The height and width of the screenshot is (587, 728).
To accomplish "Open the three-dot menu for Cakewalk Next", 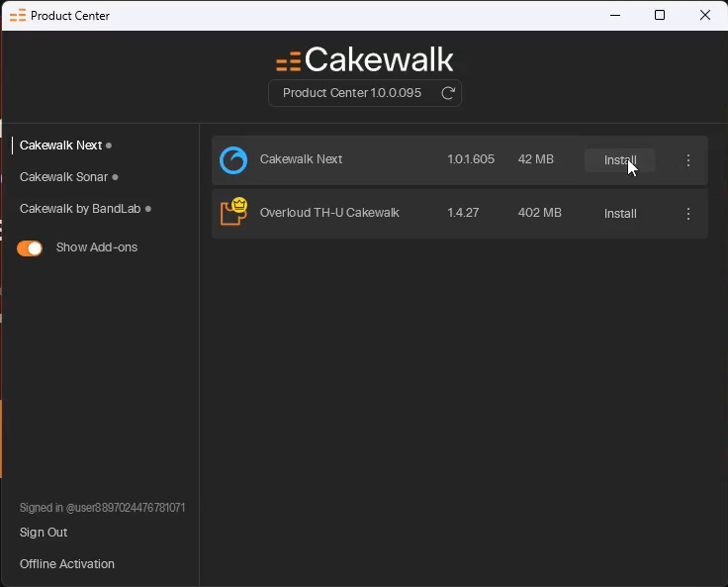I will 688,160.
